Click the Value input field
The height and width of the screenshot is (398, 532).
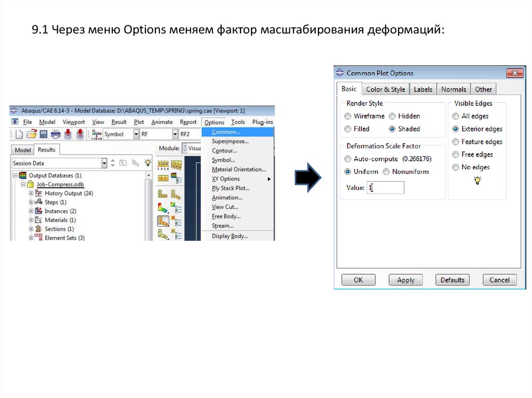[x=385, y=187]
